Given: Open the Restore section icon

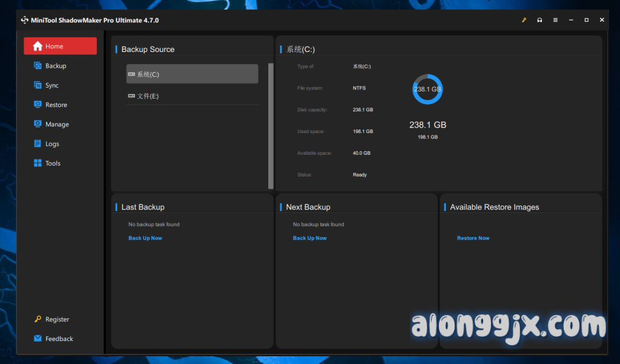Looking at the screenshot, I should [38, 105].
